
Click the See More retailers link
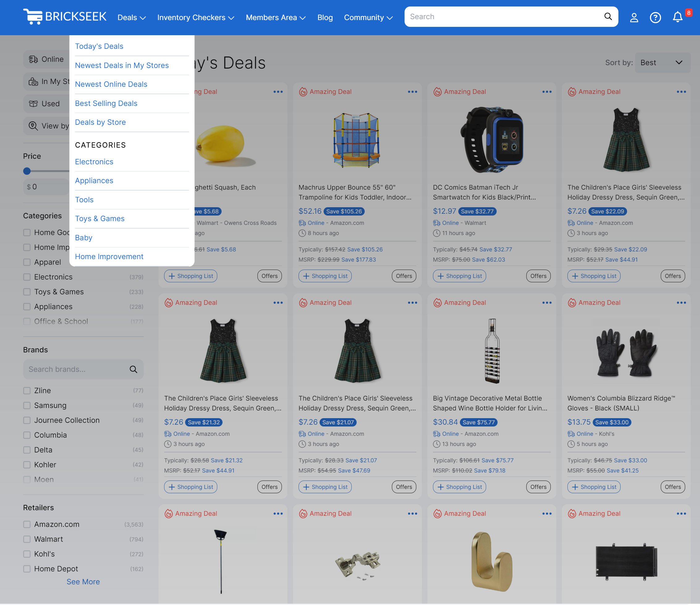(x=83, y=581)
